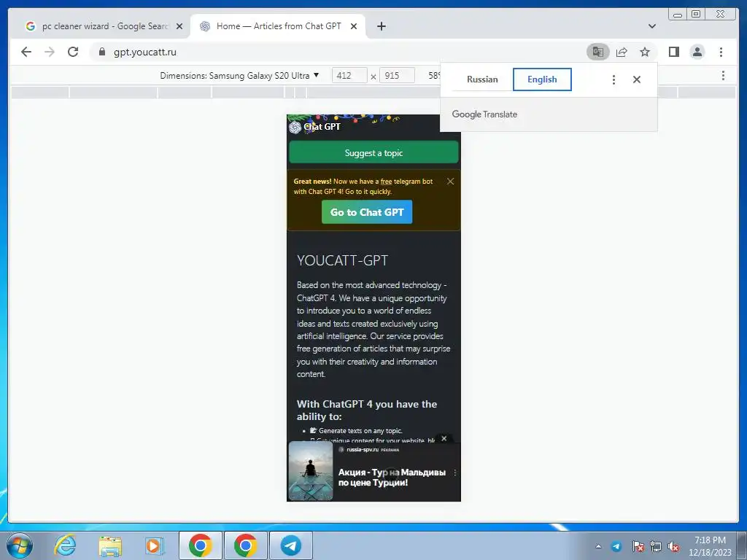Viewport: 747px width, 560px height.
Task: Open Windows Media Player from taskbar
Action: (x=155, y=545)
